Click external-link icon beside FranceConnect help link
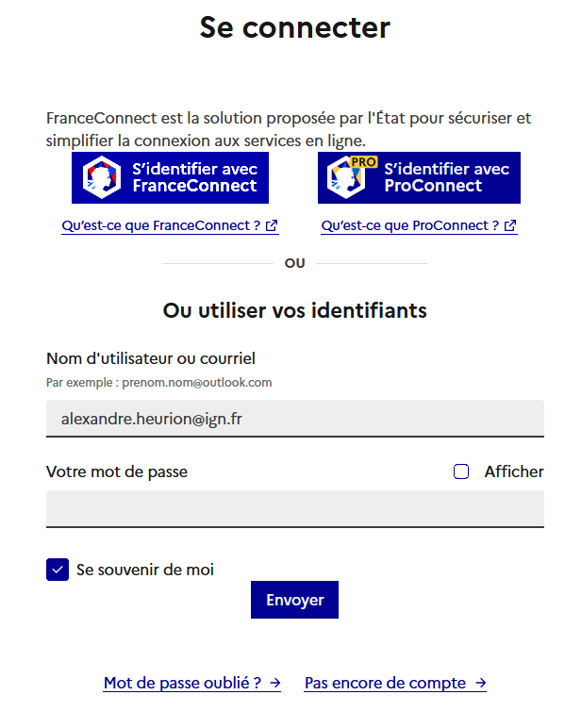This screenshot has height=728, width=581. pyautogui.click(x=273, y=226)
